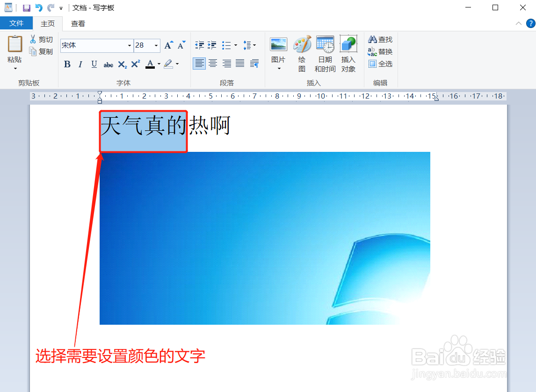Viewport: 536px width, 392px height.
Task: Switch to the 查看 ribbon tab
Action: coord(78,23)
